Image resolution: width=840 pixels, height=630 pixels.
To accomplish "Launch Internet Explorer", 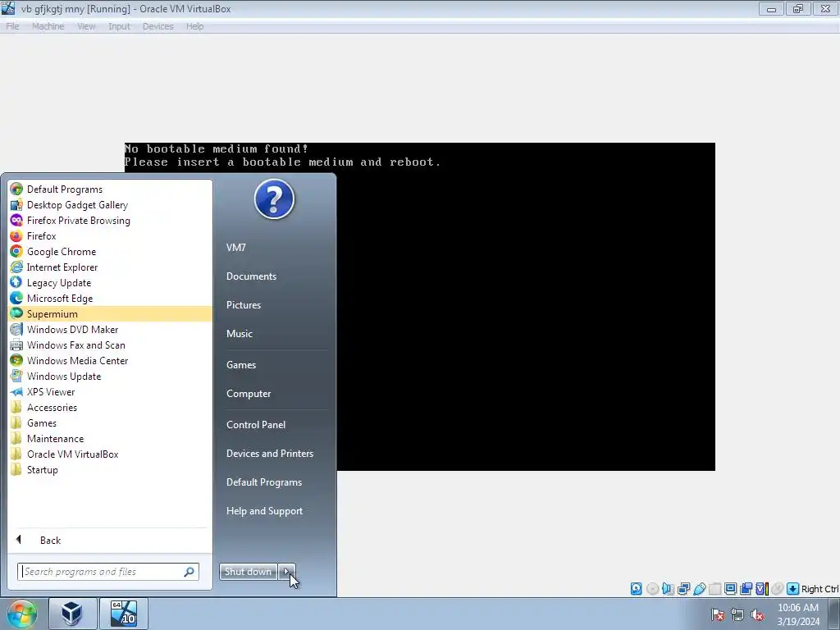I will 110,267.
